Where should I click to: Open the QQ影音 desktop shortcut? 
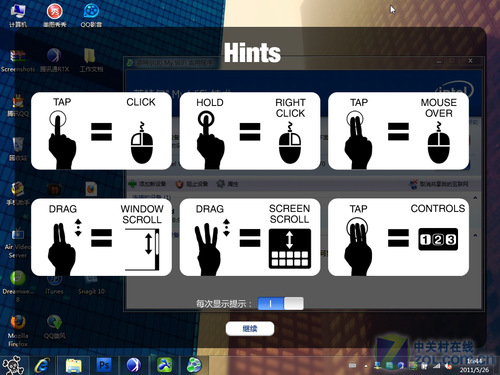pos(91,15)
